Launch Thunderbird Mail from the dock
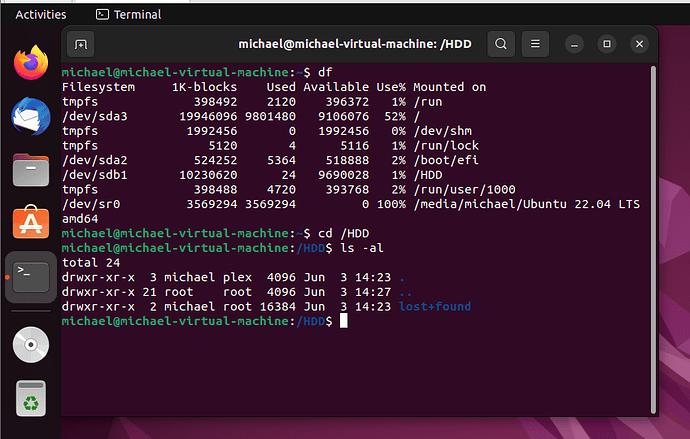The width and height of the screenshot is (690, 439). tap(31, 116)
